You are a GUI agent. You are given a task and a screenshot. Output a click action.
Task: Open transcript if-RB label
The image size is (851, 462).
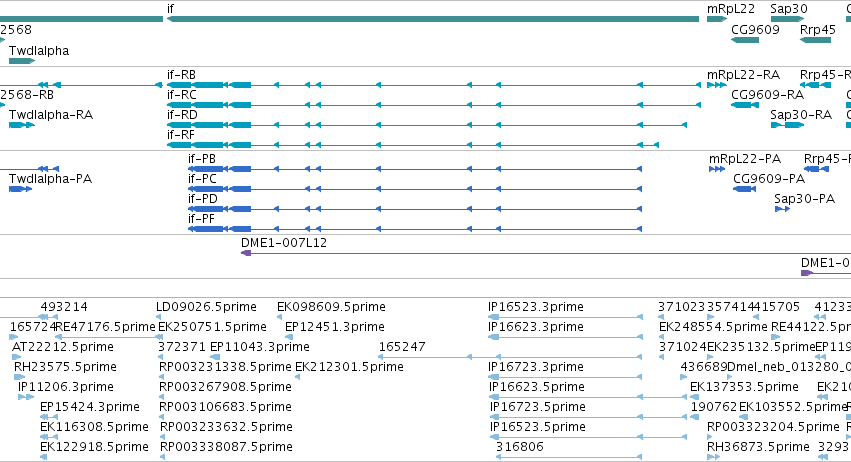[181, 74]
